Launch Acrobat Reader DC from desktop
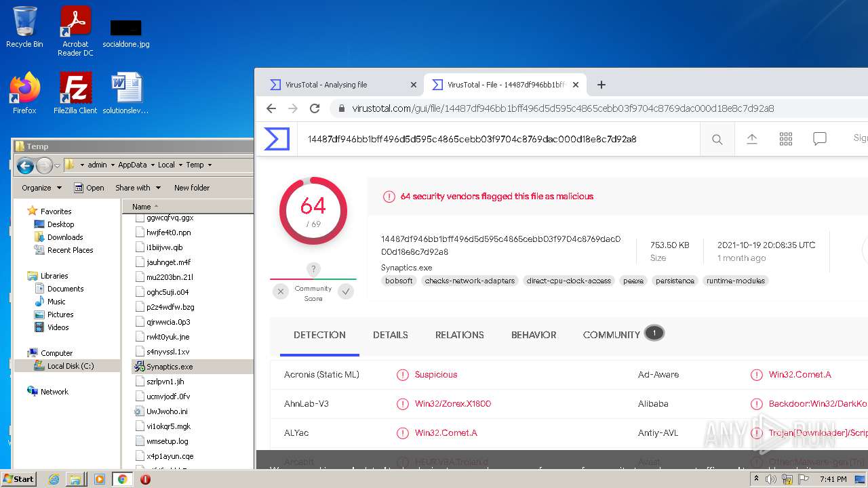 point(75,31)
